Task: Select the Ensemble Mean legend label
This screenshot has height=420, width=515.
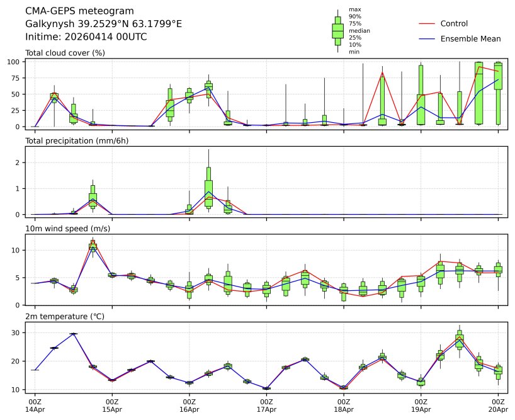Action: coord(470,39)
